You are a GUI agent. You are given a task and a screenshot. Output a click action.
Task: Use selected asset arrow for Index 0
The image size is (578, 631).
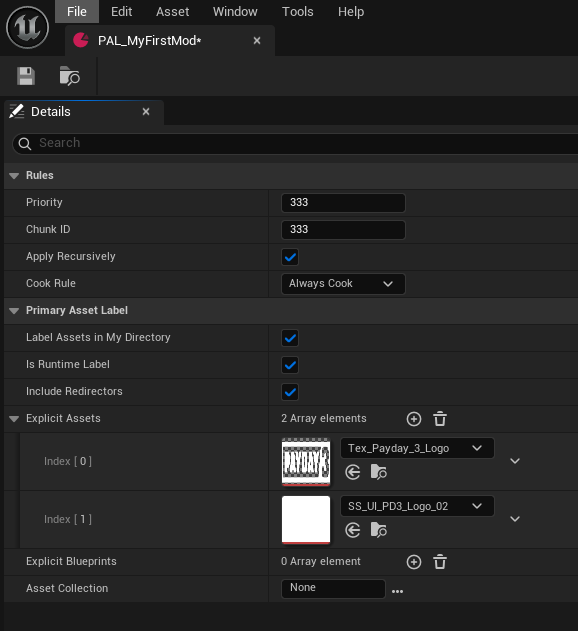tap(353, 472)
